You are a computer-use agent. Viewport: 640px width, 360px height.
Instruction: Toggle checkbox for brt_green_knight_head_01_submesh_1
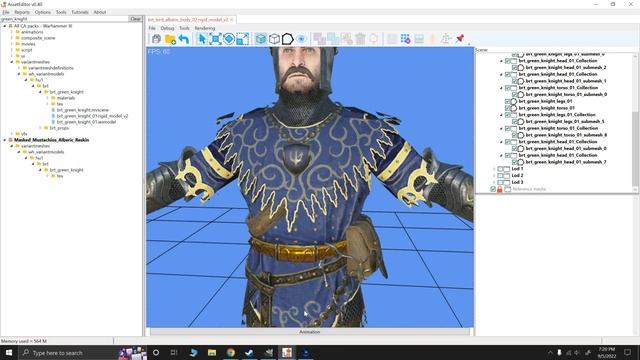[x=515, y=81]
